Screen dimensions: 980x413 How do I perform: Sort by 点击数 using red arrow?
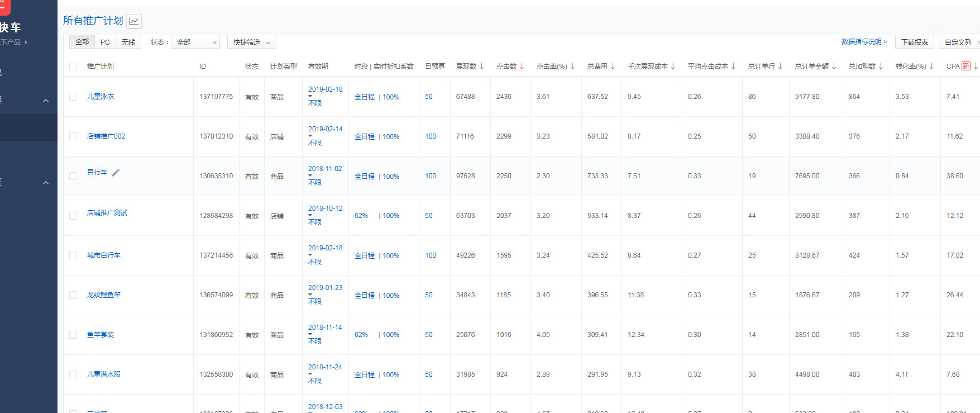(x=522, y=66)
